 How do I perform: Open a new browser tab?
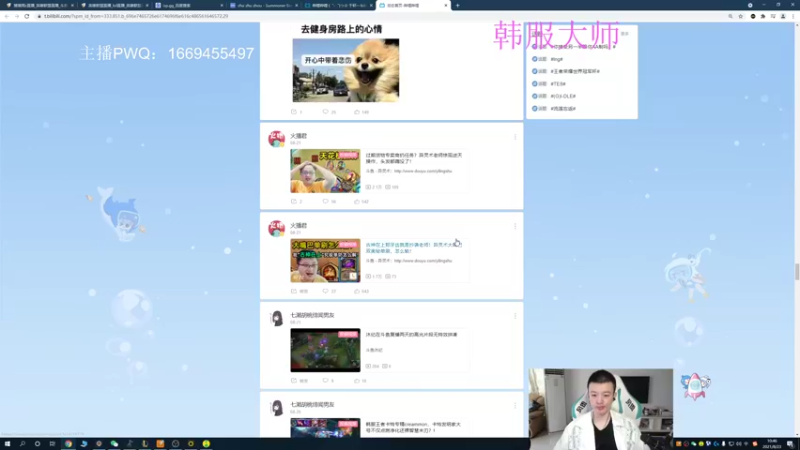coord(458,5)
